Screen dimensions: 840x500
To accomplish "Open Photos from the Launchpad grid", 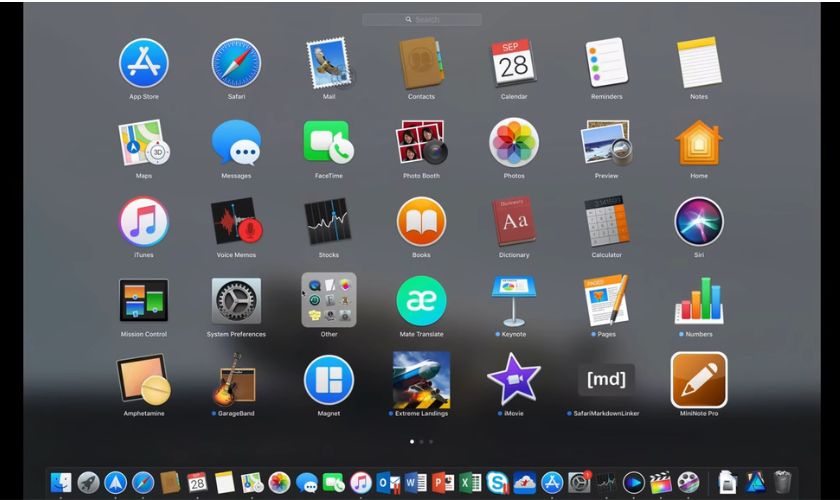I will (514, 143).
